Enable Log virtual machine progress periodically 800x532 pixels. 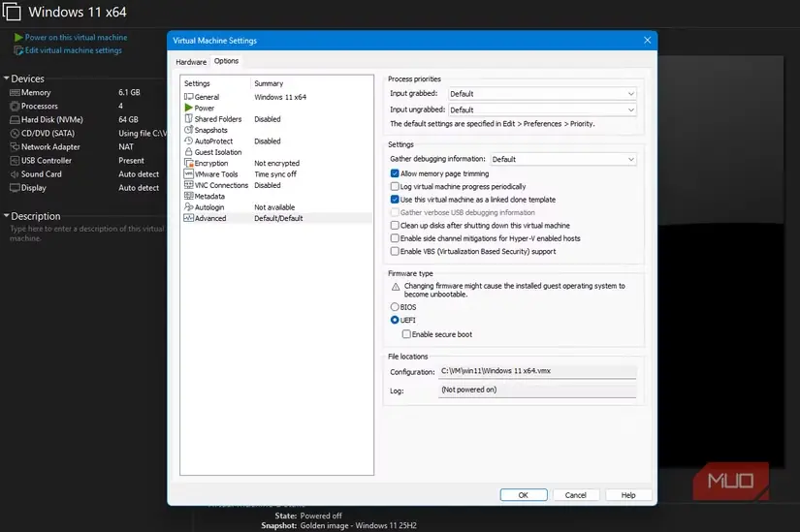point(395,186)
